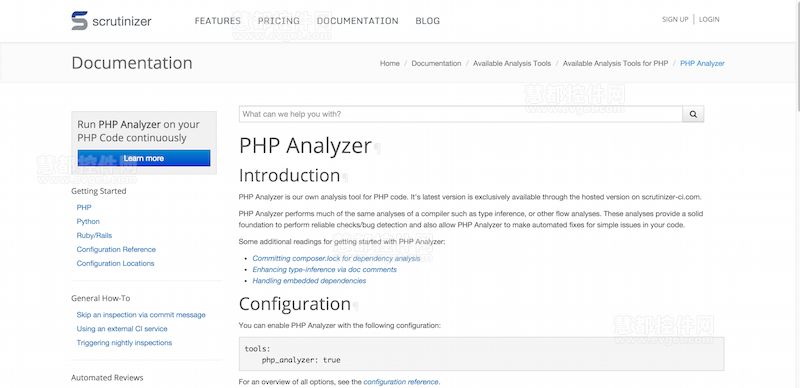Open Available Analysis Tools breadcrumb
Image resolution: width=800 pixels, height=388 pixels.
click(x=512, y=63)
